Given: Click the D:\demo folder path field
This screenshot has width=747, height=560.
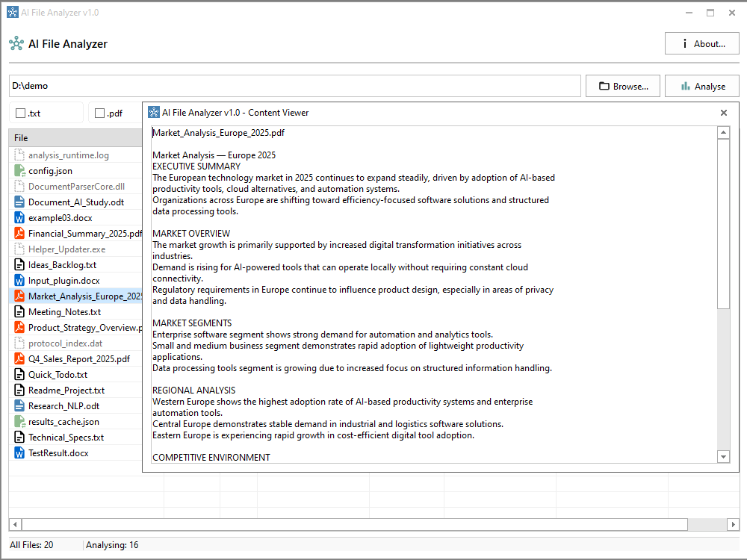Looking at the screenshot, I should click(x=294, y=87).
